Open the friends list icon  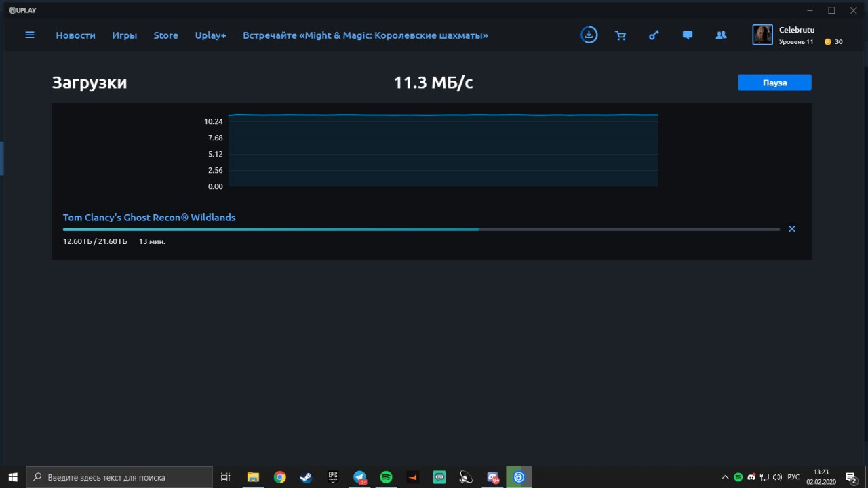tap(722, 35)
